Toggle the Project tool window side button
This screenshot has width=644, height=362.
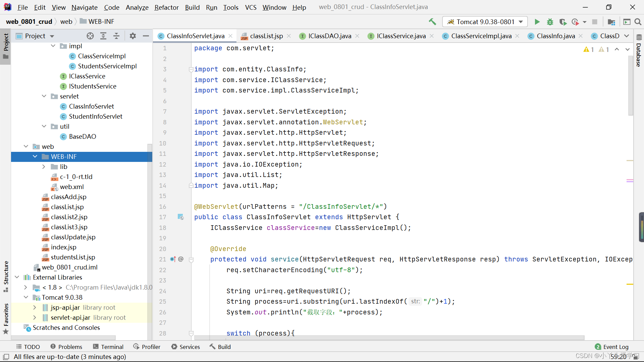click(x=6, y=47)
